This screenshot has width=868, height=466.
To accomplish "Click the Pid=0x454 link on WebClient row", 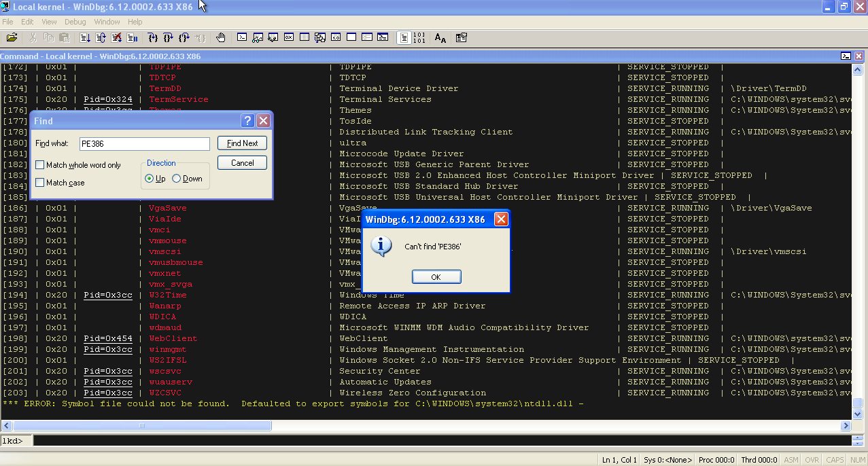I will coord(108,338).
